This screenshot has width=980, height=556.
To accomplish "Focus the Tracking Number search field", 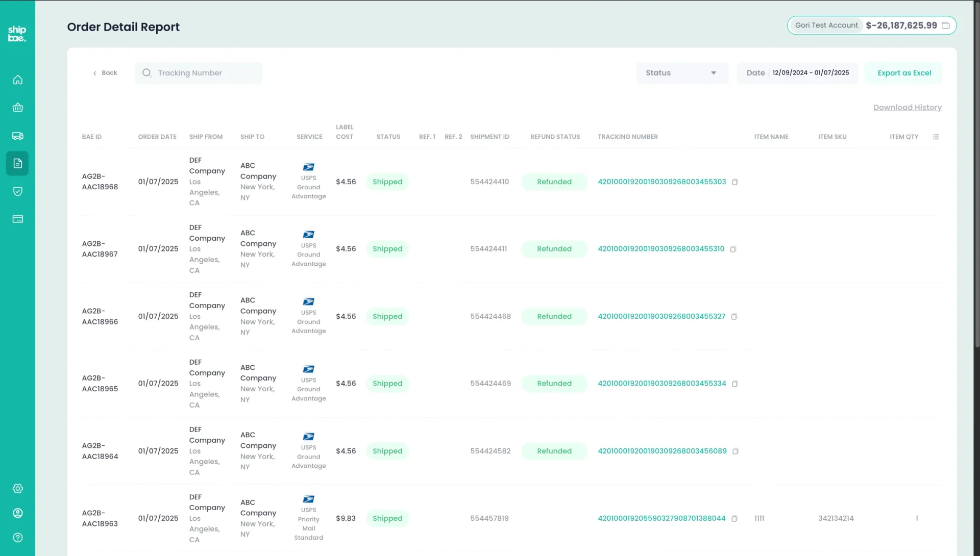I will [199, 73].
